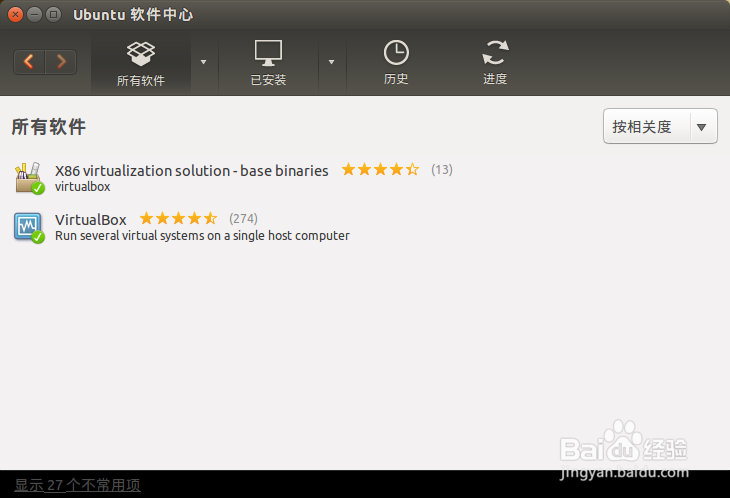Expand the arrow beside 所有软件
The image size is (730, 498).
(x=203, y=62)
